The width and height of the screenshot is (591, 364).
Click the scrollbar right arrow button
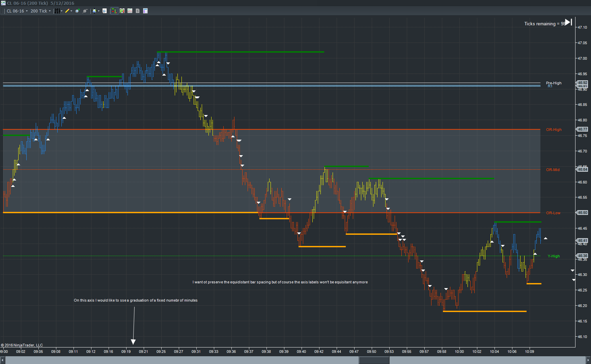point(588,360)
